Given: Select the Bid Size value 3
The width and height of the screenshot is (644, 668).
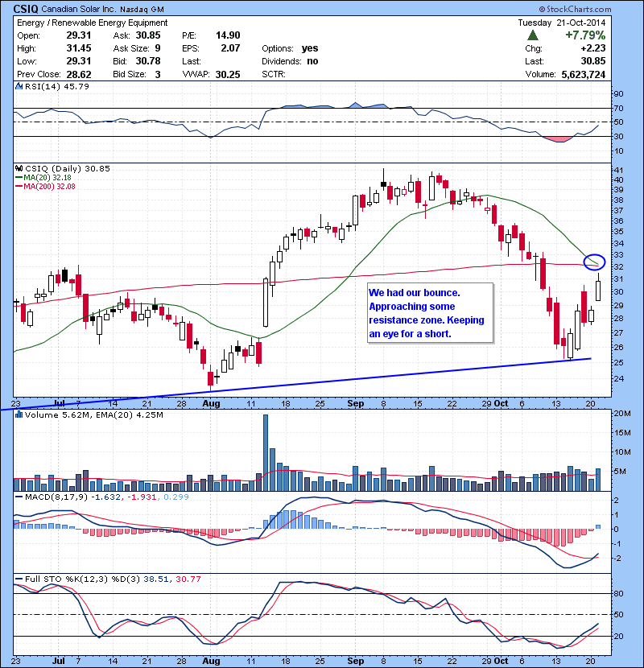Looking at the screenshot, I should 158,75.
